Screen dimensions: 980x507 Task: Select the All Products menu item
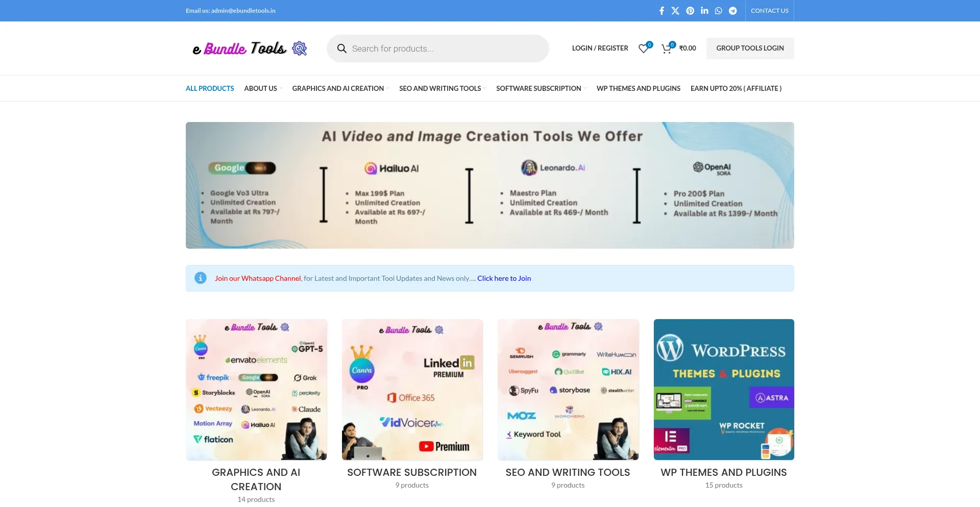210,88
